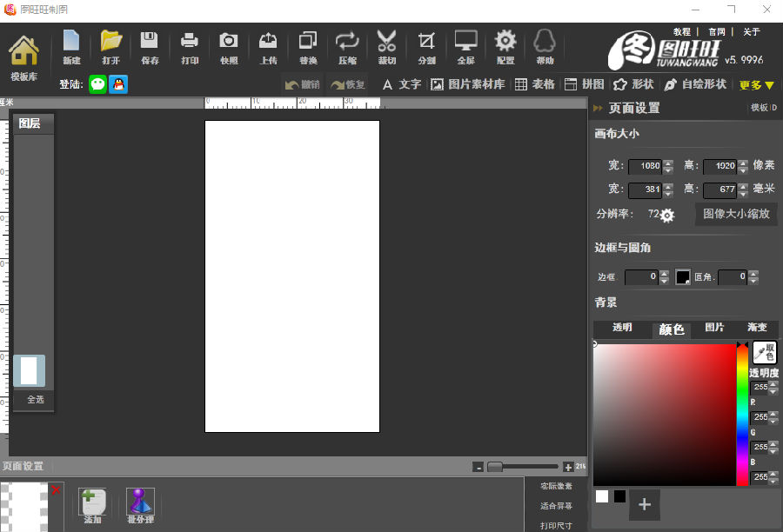
Task: Click the 图像大小缩放 button
Action: pyautogui.click(x=736, y=214)
